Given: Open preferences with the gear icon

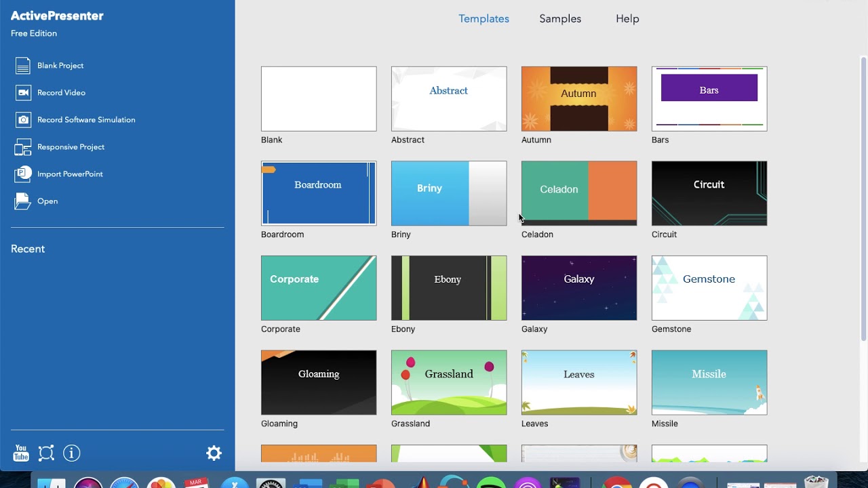Looking at the screenshot, I should point(214,453).
